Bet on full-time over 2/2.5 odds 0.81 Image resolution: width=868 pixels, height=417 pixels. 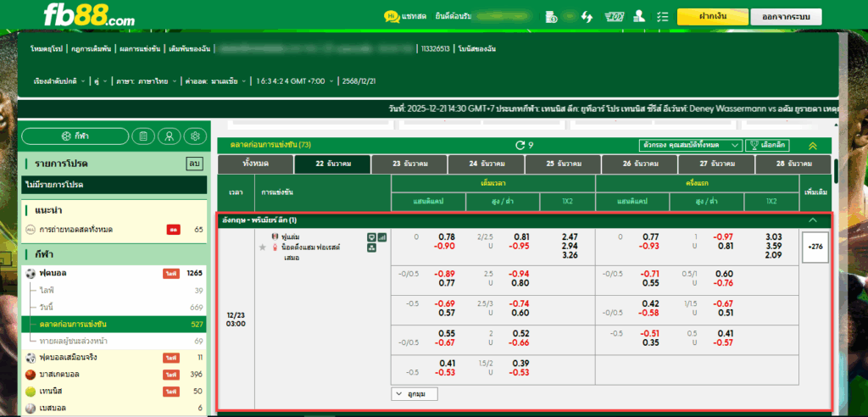click(521, 237)
